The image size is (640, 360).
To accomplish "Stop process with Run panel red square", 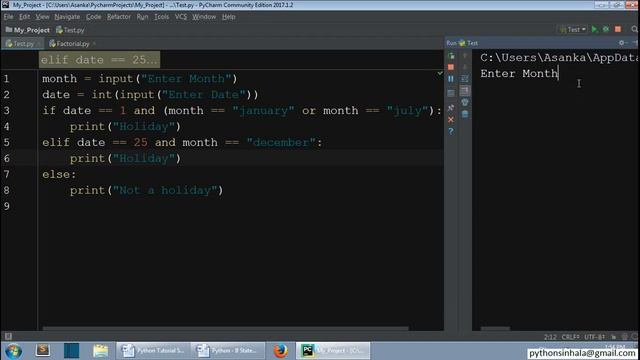I will pos(451,67).
